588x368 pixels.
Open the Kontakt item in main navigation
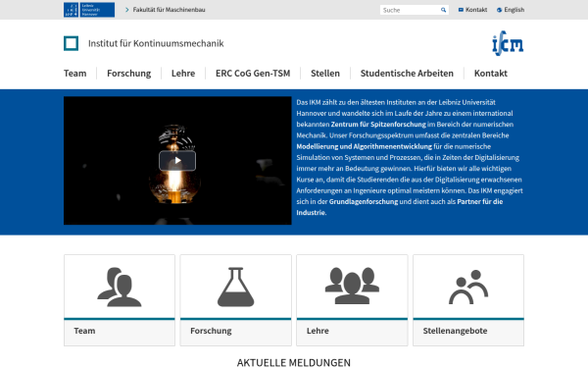(x=491, y=74)
